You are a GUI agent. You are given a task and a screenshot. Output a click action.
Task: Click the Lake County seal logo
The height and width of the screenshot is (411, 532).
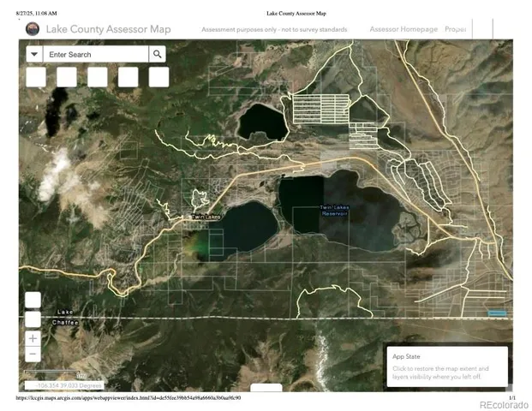(x=33, y=29)
